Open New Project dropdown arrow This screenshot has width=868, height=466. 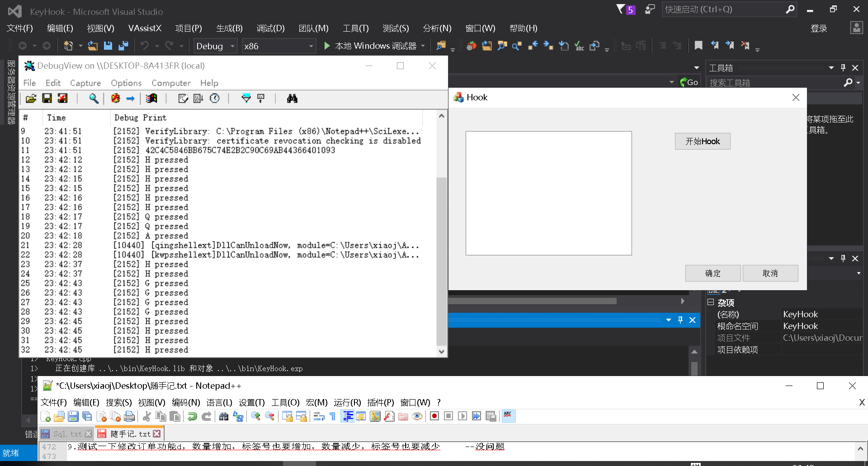[80, 46]
